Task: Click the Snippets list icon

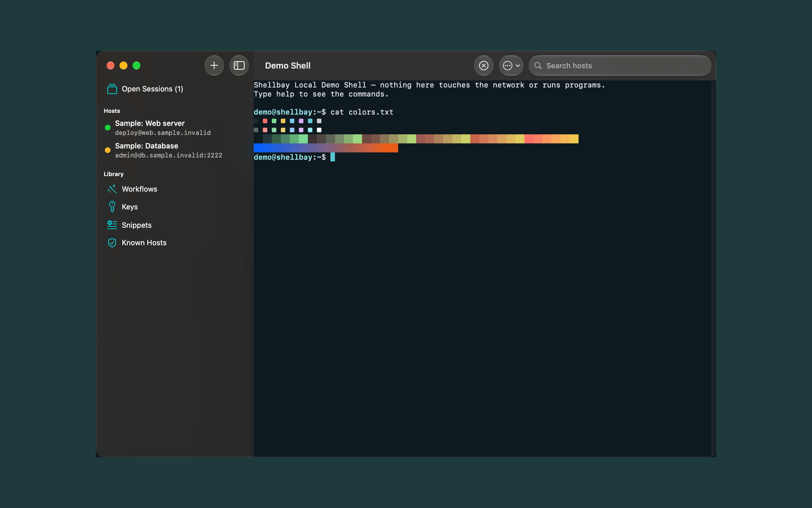Action: click(112, 225)
